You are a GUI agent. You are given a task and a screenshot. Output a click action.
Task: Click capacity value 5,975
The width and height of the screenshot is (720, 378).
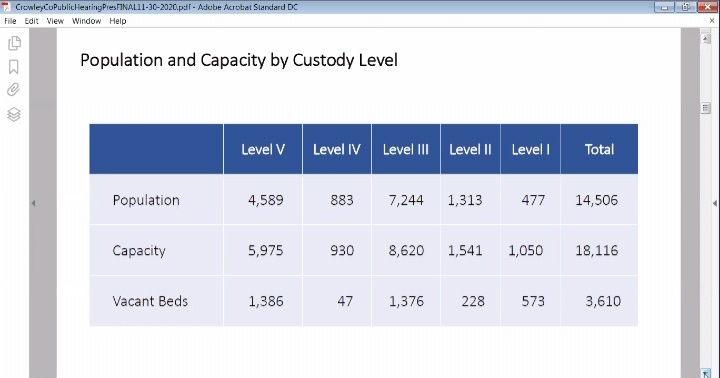click(265, 251)
